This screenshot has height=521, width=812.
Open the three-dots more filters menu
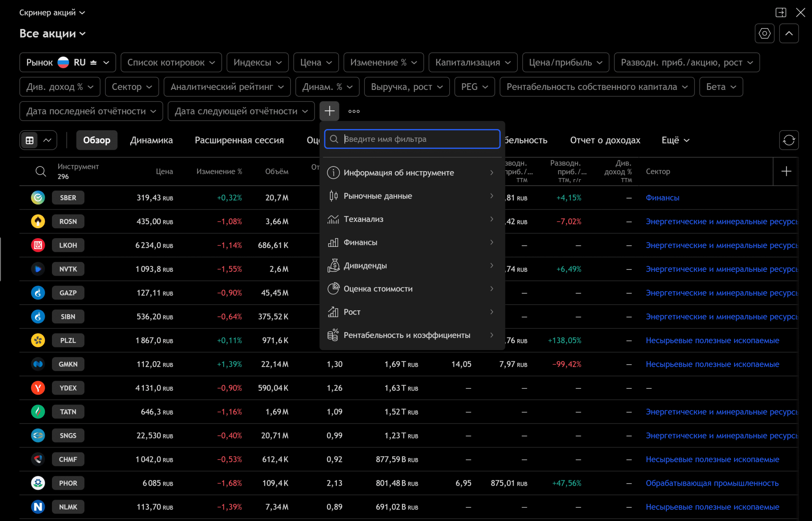point(354,111)
